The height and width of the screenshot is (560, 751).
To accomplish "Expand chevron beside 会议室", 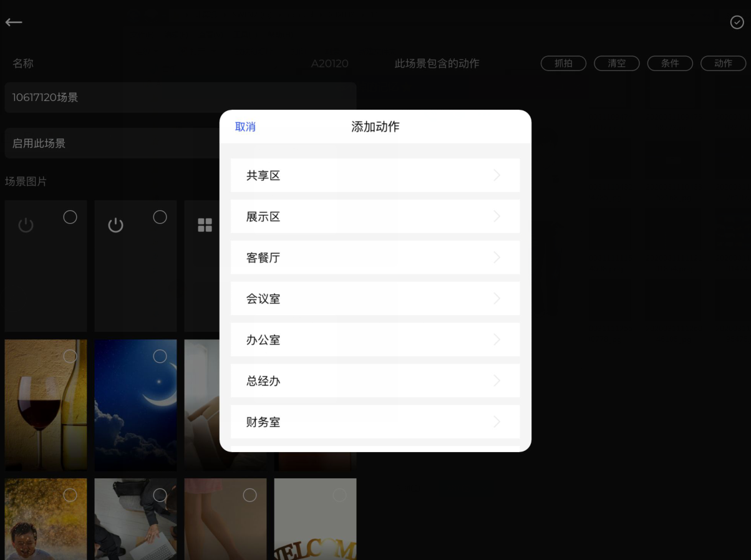I will pyautogui.click(x=497, y=299).
